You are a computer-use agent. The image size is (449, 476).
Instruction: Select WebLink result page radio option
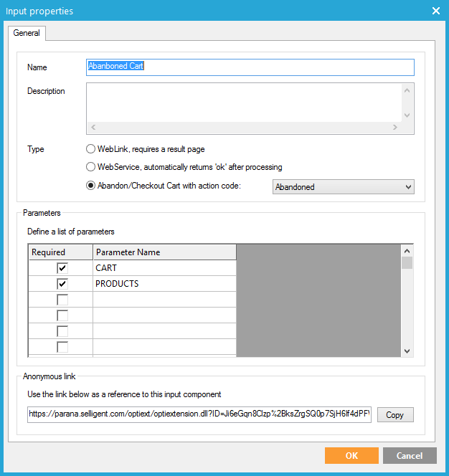90,149
